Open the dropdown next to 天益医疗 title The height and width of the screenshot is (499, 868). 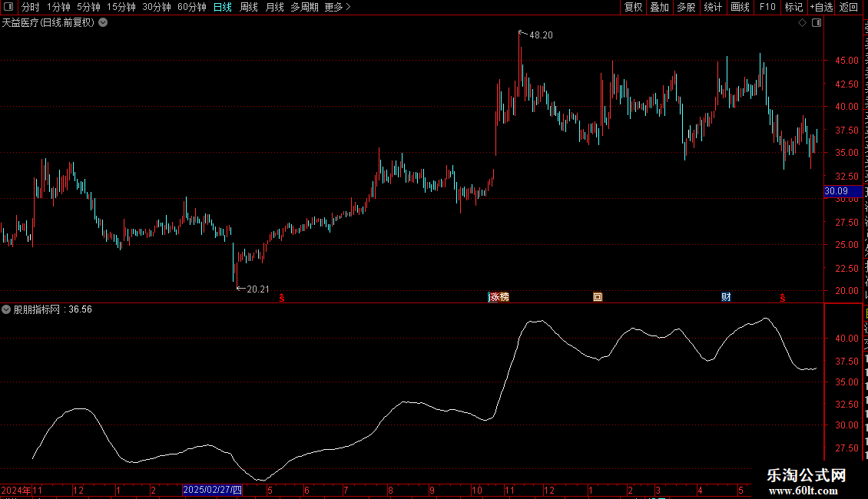click(x=103, y=23)
